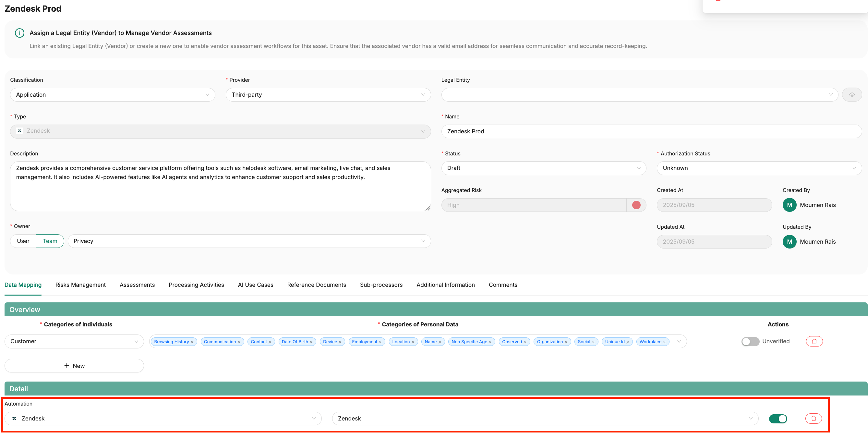868x438 pixels.
Task: Switch to the Data Mapping tab
Action: point(23,285)
